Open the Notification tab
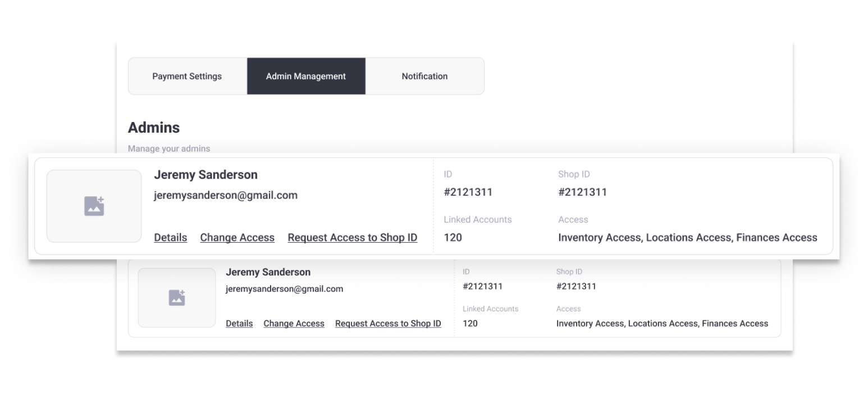This screenshot has height=399, width=868. tap(424, 76)
